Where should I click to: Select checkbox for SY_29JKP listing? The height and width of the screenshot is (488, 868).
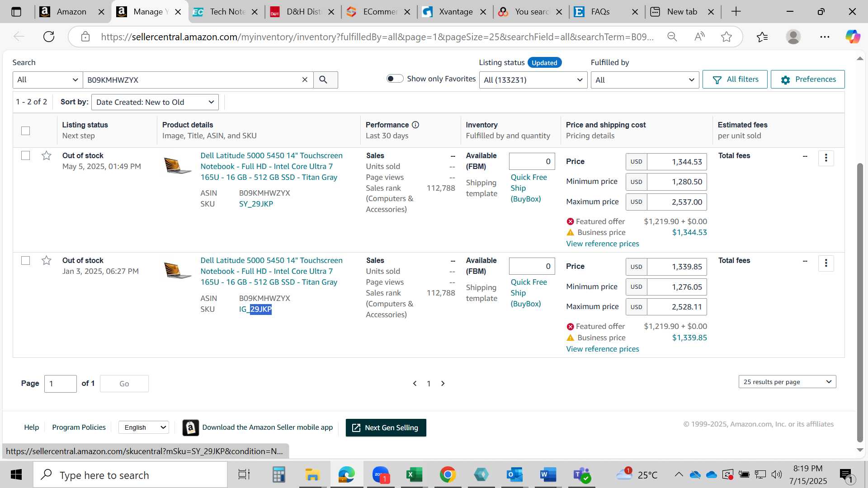pyautogui.click(x=26, y=155)
